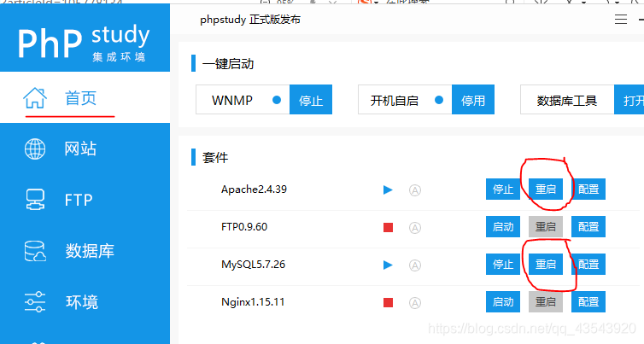
Task: Open Nginx1.15.11 配置 button
Action: pos(588,301)
